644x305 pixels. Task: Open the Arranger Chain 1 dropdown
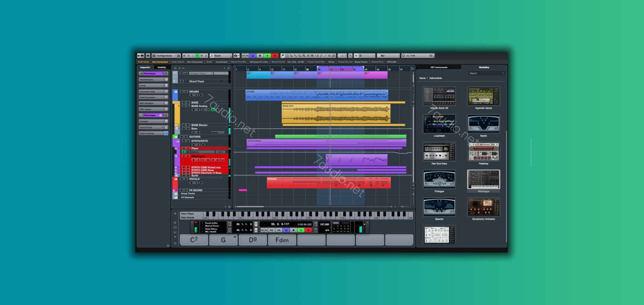(x=201, y=73)
